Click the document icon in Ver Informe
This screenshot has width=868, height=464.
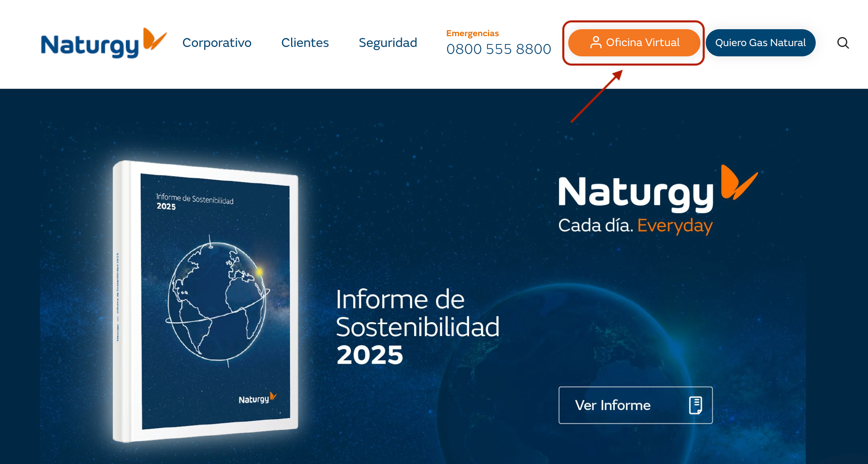pyautogui.click(x=695, y=405)
